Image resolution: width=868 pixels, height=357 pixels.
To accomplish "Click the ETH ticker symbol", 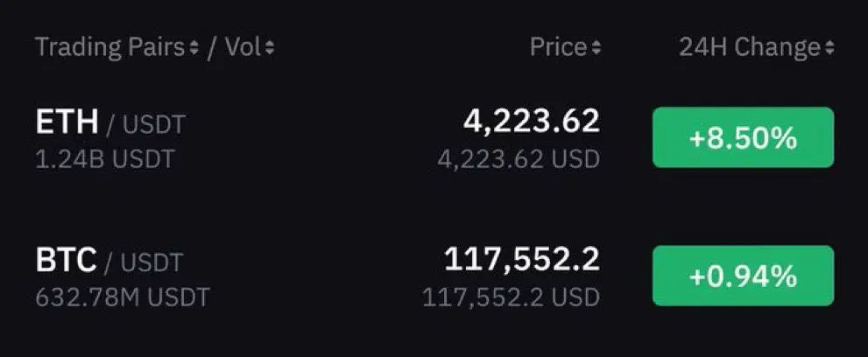I will (67, 122).
